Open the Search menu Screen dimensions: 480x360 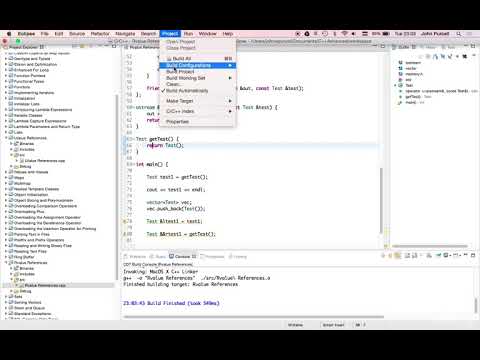[148, 34]
